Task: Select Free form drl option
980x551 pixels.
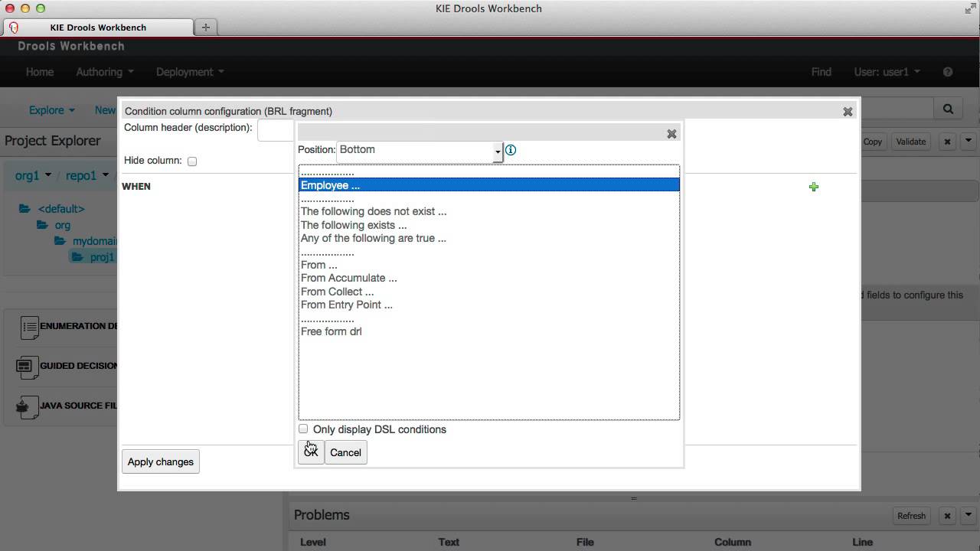Action: click(332, 331)
